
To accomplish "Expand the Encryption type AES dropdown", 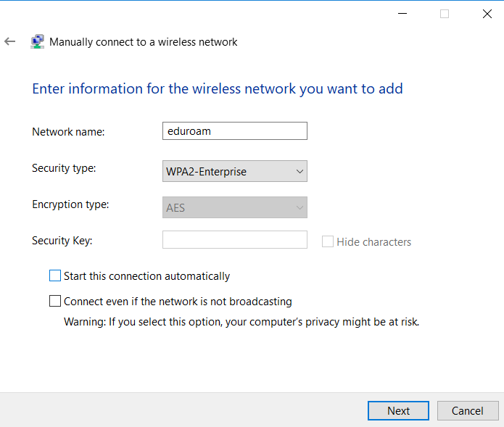I will [x=235, y=207].
